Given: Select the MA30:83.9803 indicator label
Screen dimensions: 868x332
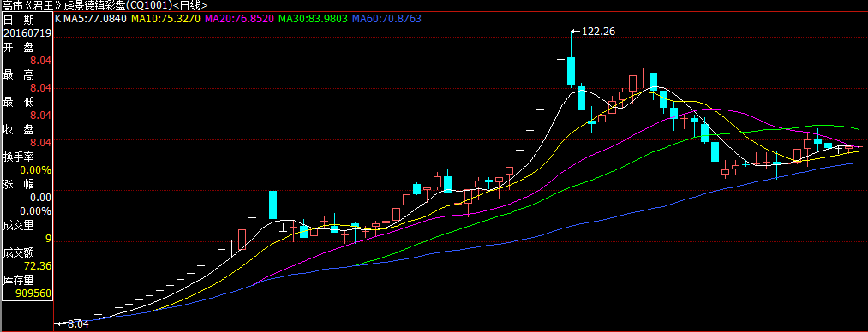Looking at the screenshot, I should pyautogui.click(x=313, y=19).
